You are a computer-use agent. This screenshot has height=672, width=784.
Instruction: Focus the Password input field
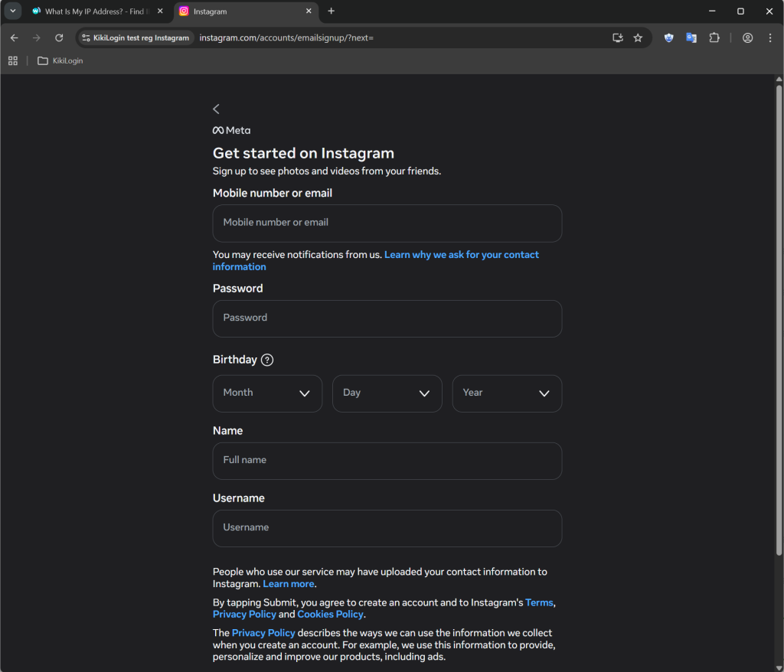pyautogui.click(x=387, y=318)
